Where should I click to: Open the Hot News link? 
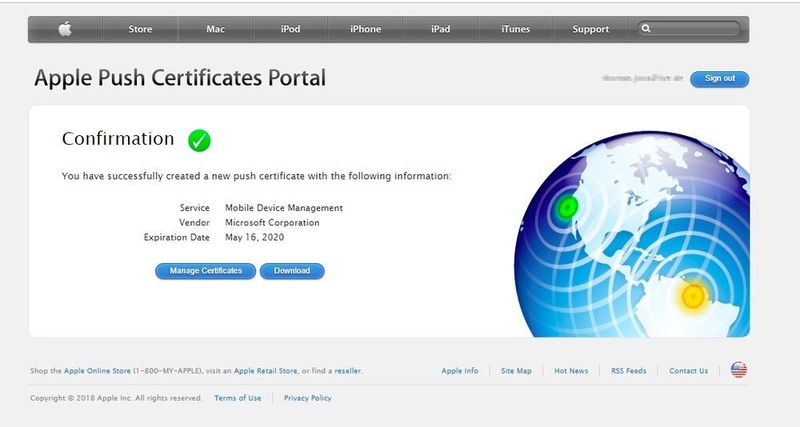571,371
